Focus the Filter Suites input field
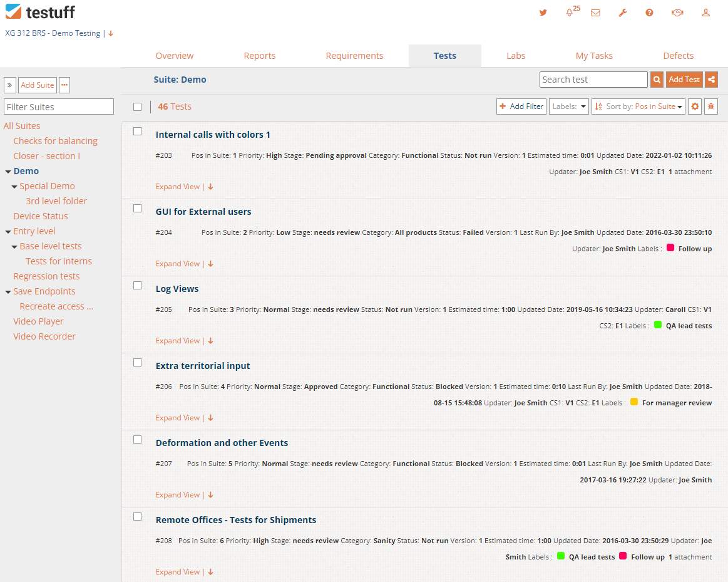This screenshot has height=582, width=728. coord(58,107)
